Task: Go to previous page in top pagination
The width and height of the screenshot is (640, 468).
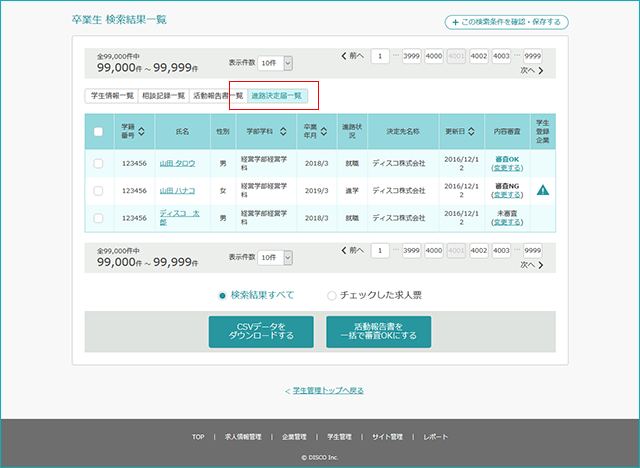Action: pos(352,56)
